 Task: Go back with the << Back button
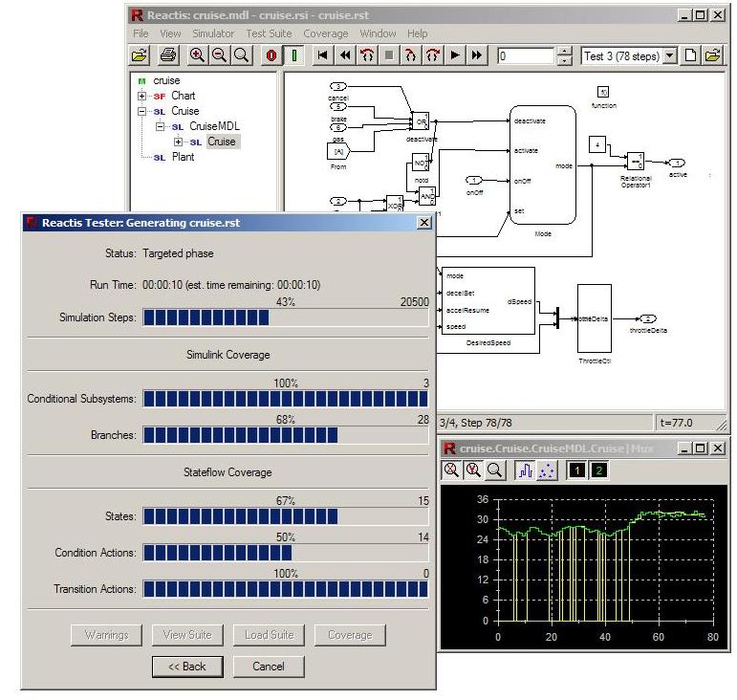pos(187,667)
